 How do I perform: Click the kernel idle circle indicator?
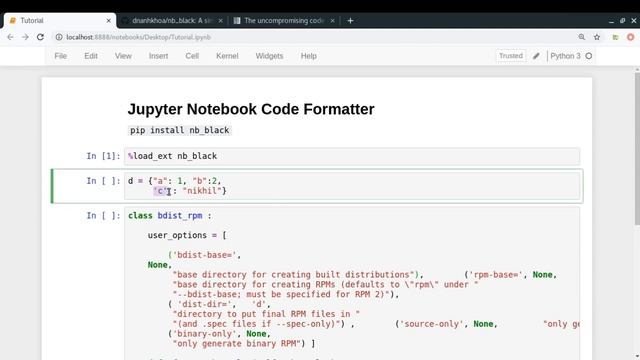point(589,56)
